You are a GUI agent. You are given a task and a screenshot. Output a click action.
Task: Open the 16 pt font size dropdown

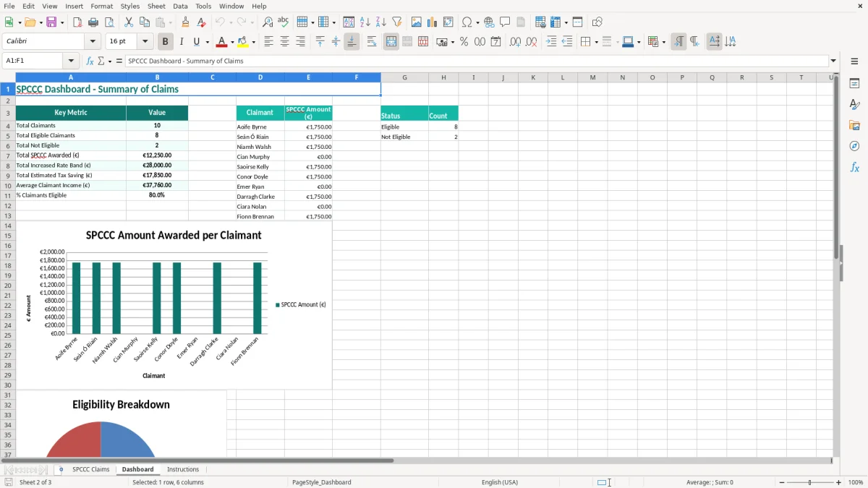pos(145,42)
